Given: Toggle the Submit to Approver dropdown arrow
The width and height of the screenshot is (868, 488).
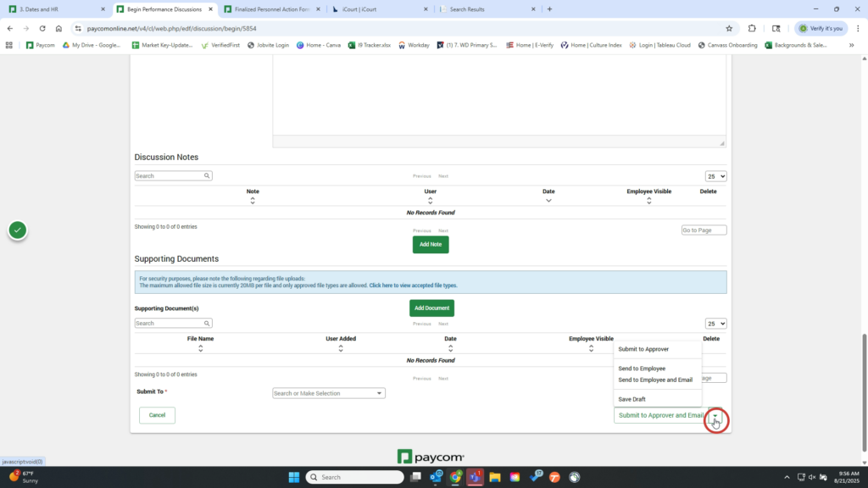Looking at the screenshot, I should [x=715, y=416].
